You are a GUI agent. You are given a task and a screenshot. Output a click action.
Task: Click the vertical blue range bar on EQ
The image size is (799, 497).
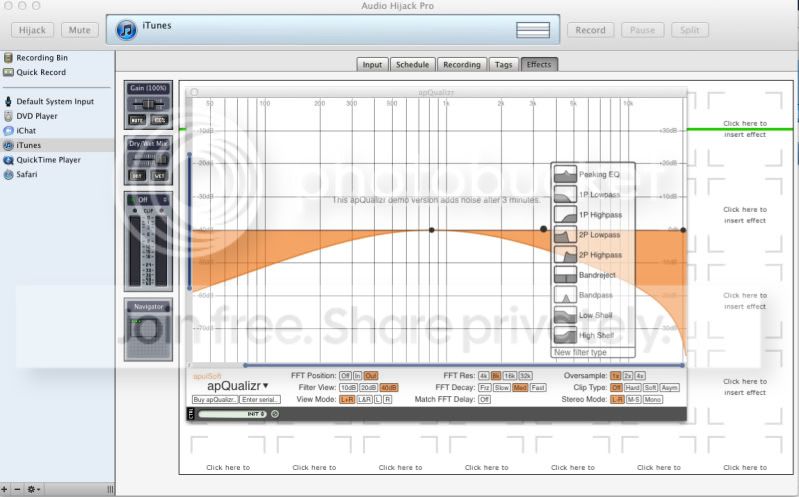click(x=190, y=221)
